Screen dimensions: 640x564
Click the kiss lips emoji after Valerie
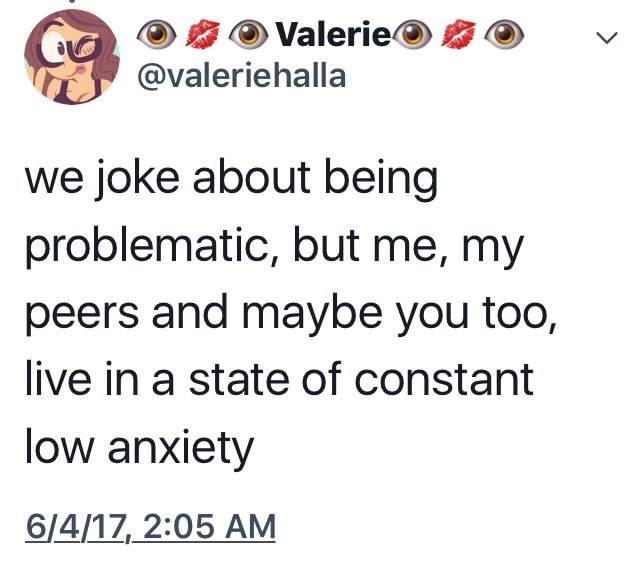click(x=461, y=38)
